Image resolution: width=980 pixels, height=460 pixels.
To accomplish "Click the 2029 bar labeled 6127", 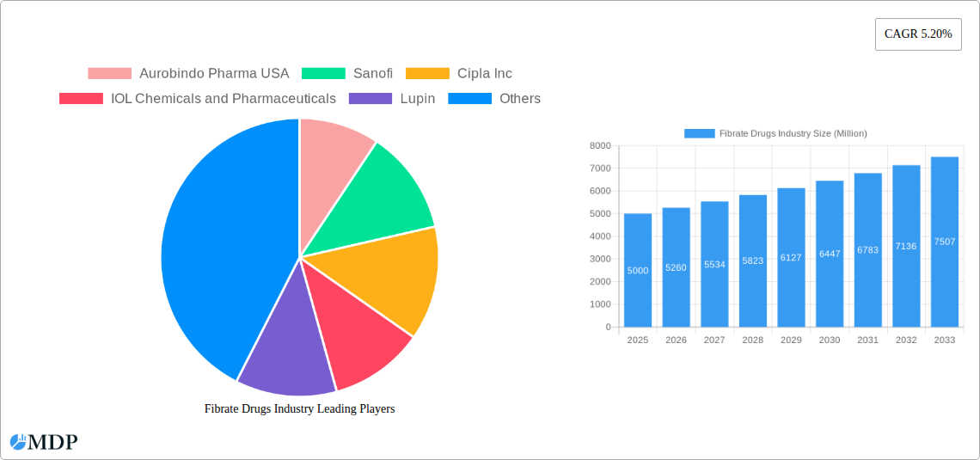I will pos(791,257).
